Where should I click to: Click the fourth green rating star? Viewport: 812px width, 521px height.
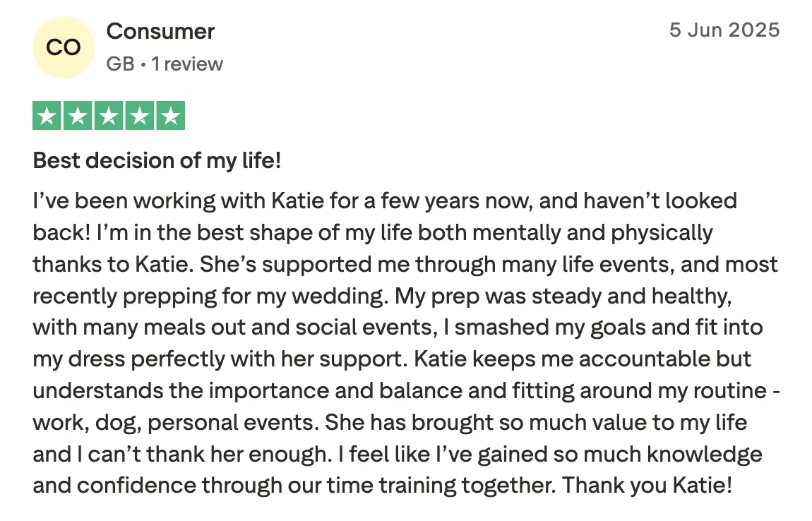(x=139, y=116)
